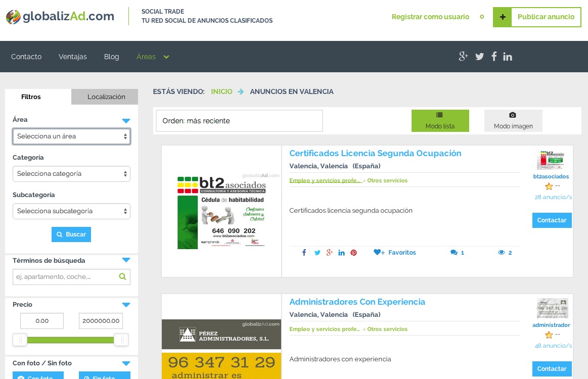Open Google Plus icon in header

coord(463,57)
